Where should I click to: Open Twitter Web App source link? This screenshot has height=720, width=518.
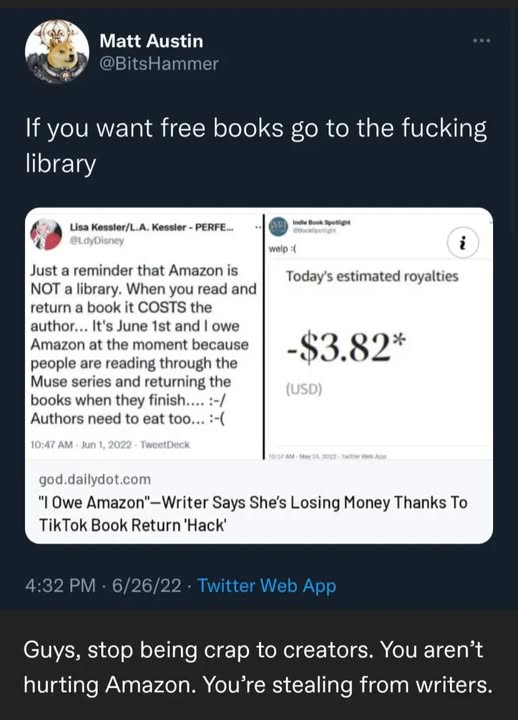[x=267, y=585]
